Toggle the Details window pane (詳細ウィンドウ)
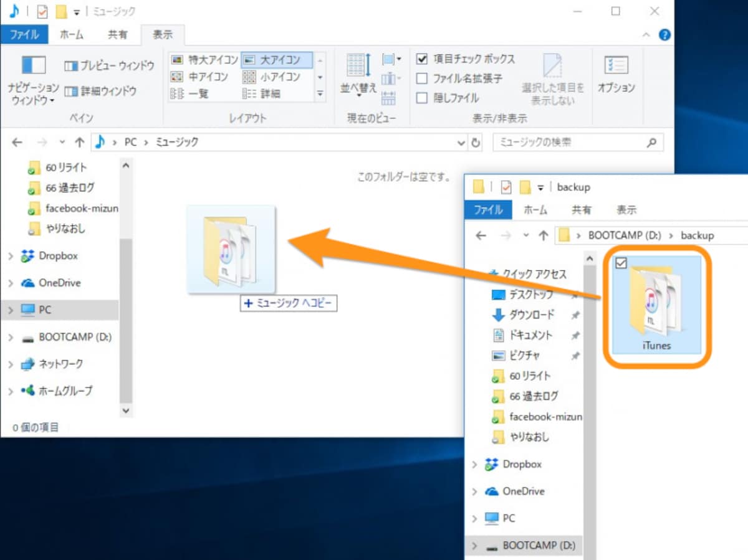This screenshot has height=560, width=748. 100,91
